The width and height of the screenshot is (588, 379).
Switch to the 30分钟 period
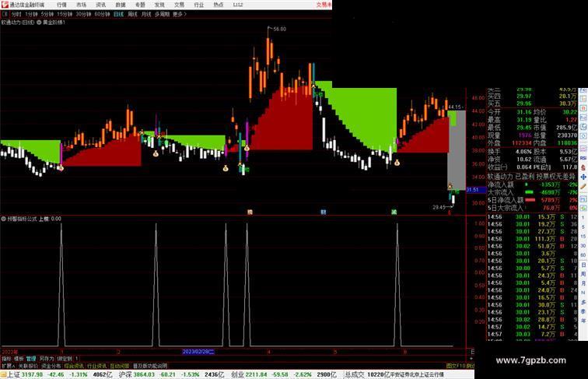(x=83, y=14)
